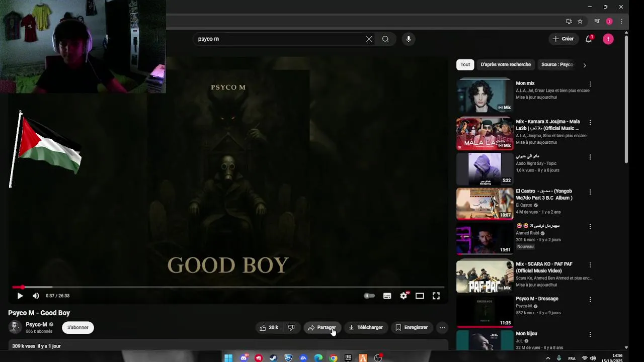Open Chrome media controls icon

(x=597, y=21)
